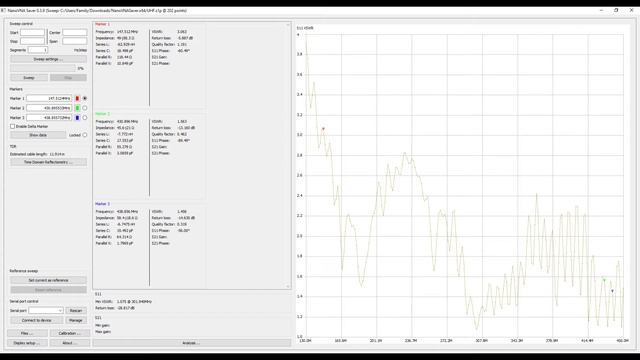Click the marker panel scroll-up arrow
The height and width of the screenshot is (360, 640).
point(288,25)
